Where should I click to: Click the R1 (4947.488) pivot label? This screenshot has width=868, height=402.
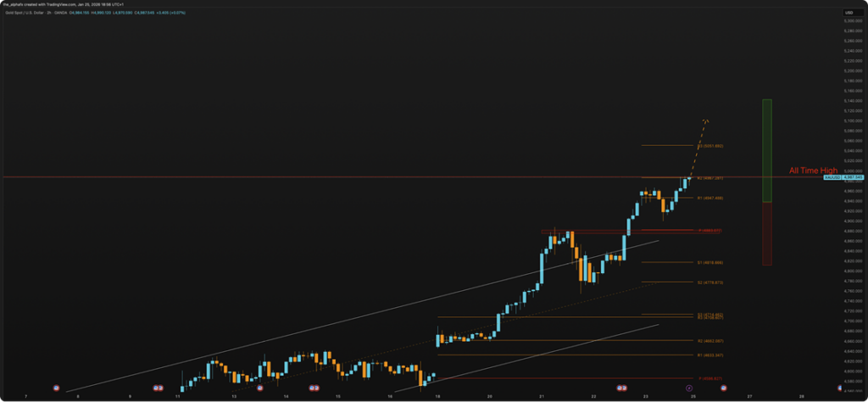pyautogui.click(x=707, y=198)
